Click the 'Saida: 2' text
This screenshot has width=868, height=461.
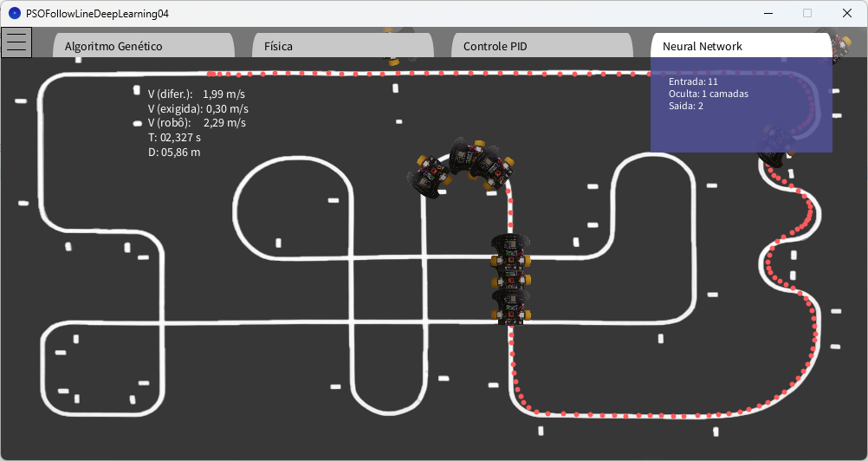click(686, 106)
